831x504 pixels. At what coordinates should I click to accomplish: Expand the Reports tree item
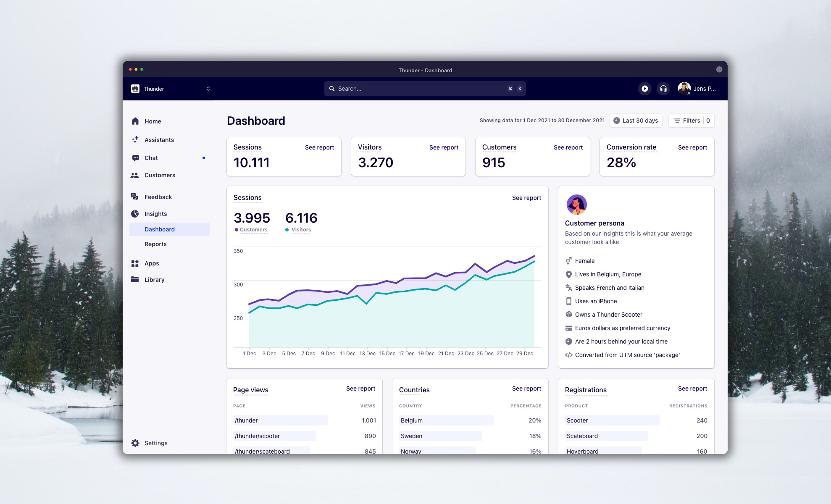point(155,243)
